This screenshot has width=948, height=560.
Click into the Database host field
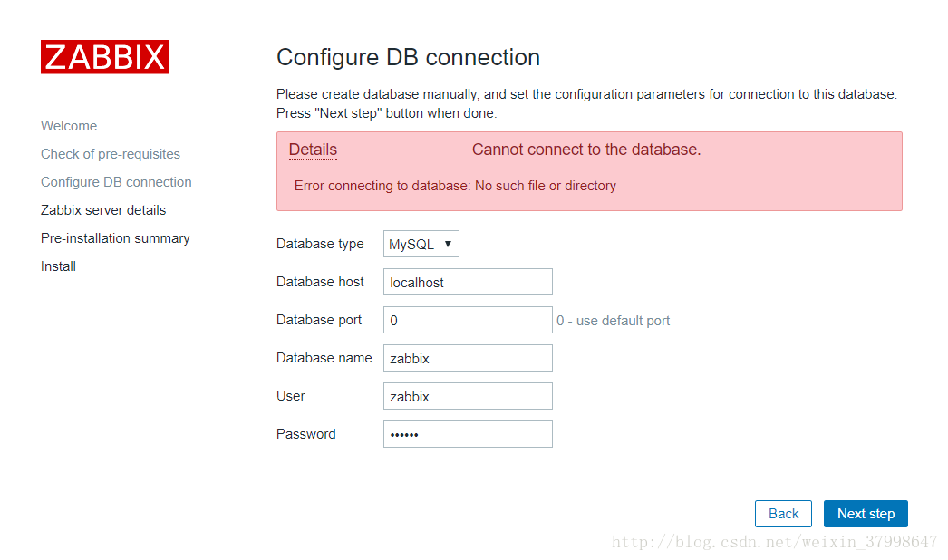click(x=468, y=282)
